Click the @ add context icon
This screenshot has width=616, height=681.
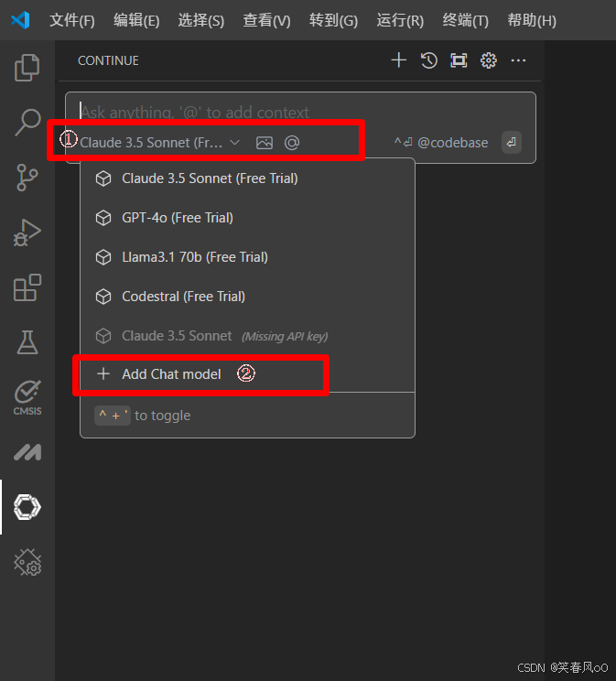291,143
